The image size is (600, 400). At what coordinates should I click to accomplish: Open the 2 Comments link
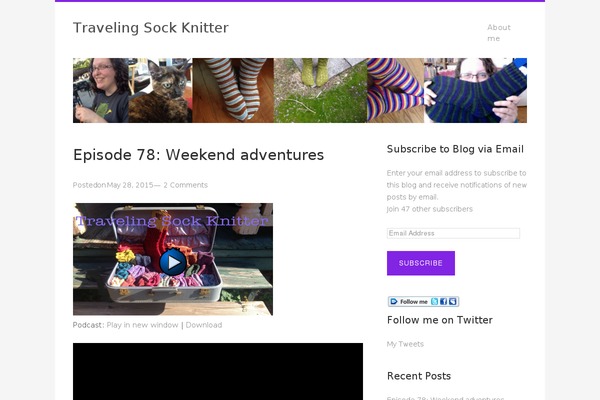pyautogui.click(x=186, y=185)
